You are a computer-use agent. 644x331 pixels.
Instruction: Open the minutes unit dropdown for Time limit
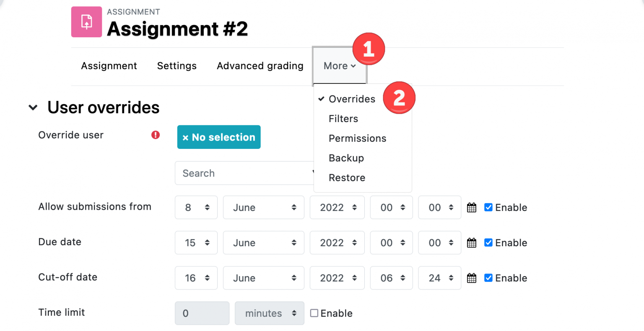pos(269,313)
